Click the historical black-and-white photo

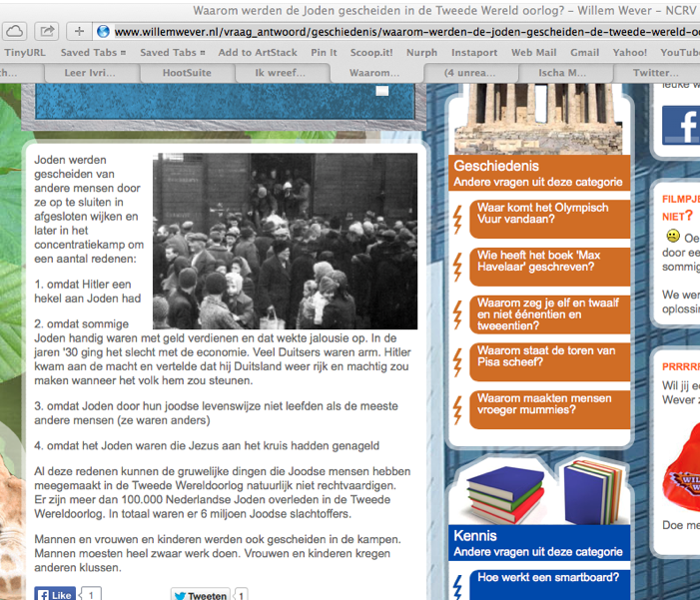[285, 241]
